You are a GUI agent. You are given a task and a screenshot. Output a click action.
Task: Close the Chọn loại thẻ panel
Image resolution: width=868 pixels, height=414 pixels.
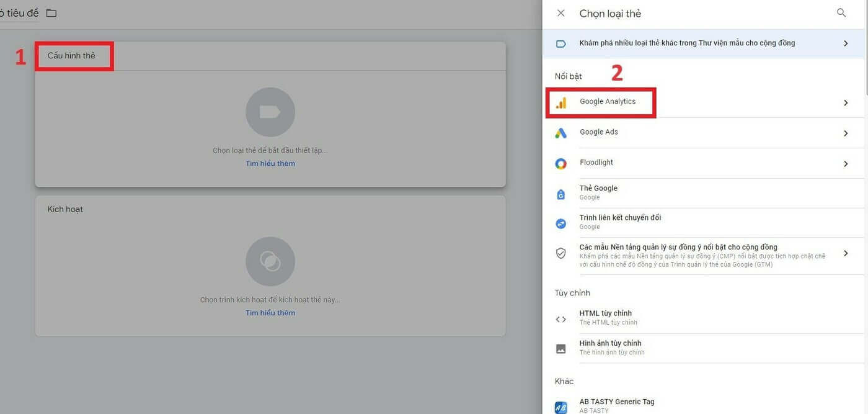[561, 13]
